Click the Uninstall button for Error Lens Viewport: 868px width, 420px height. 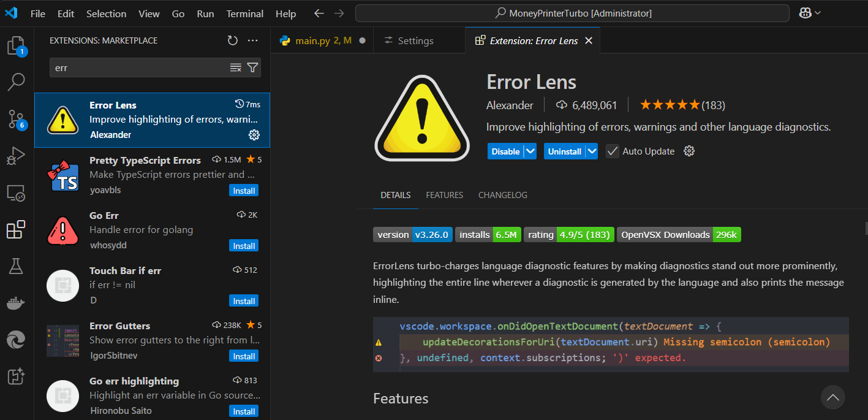point(564,151)
